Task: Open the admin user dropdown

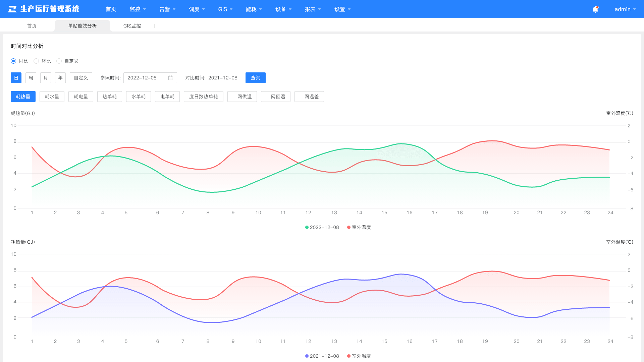Action: (x=625, y=9)
